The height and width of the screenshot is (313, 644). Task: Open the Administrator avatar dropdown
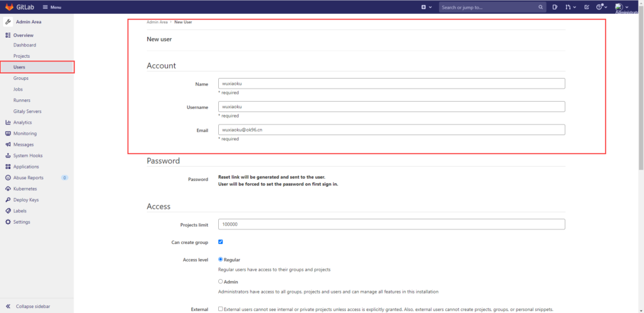[621, 7]
